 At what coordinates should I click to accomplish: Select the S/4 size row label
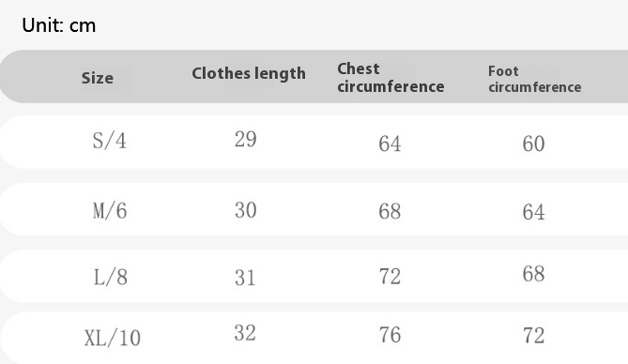pos(109,141)
